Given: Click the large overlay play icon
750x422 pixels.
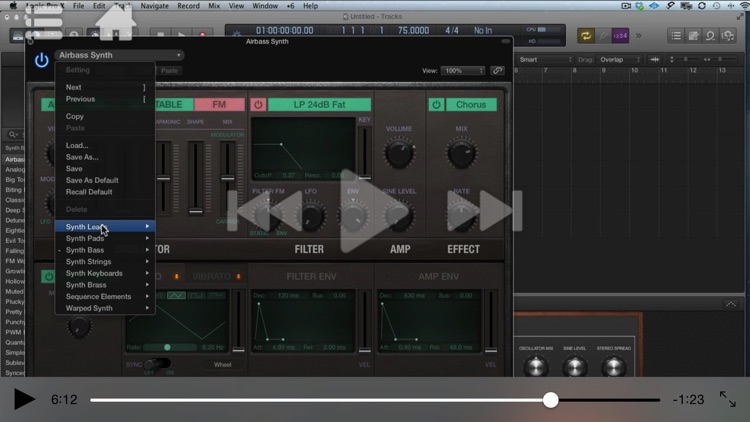Looking at the screenshot, I should [373, 211].
